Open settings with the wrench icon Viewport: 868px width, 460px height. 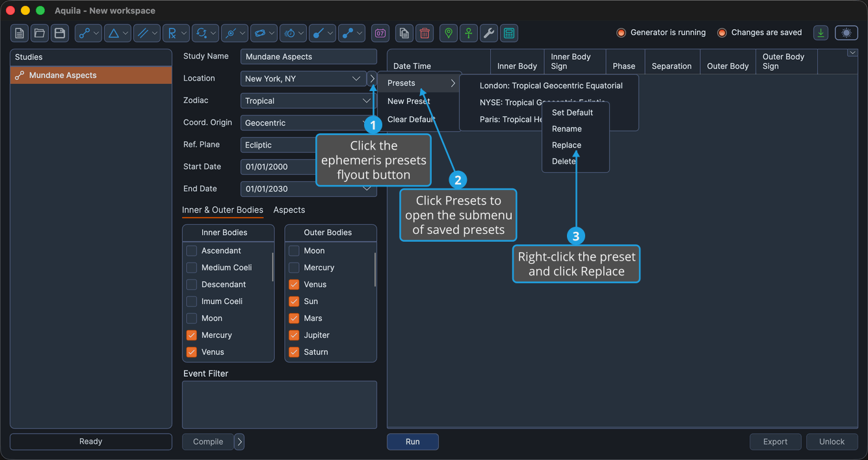point(489,33)
